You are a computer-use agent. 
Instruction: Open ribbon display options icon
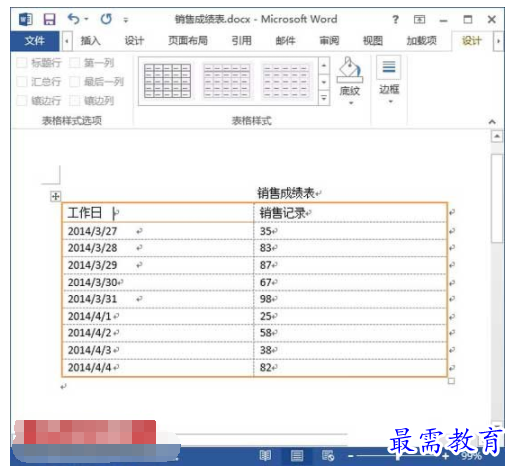(x=419, y=19)
